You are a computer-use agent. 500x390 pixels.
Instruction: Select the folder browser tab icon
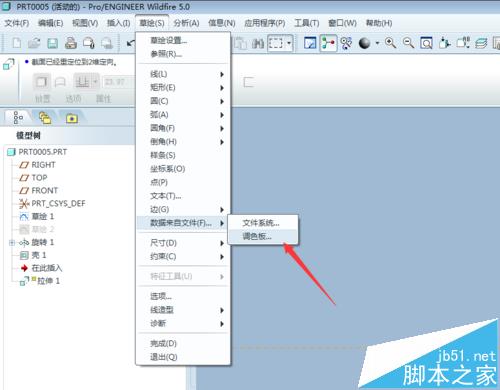pyautogui.click(x=45, y=118)
